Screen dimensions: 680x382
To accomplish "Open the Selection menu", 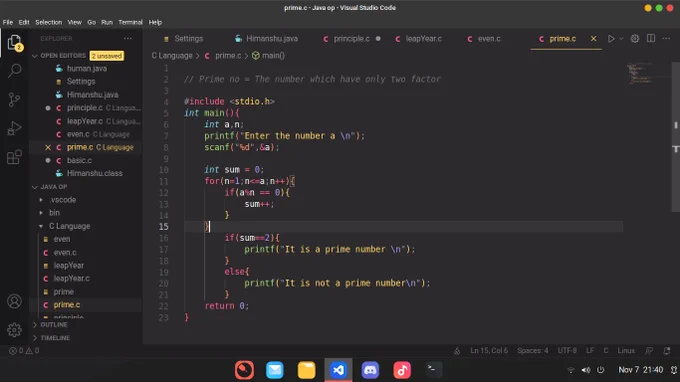I will [x=49, y=22].
